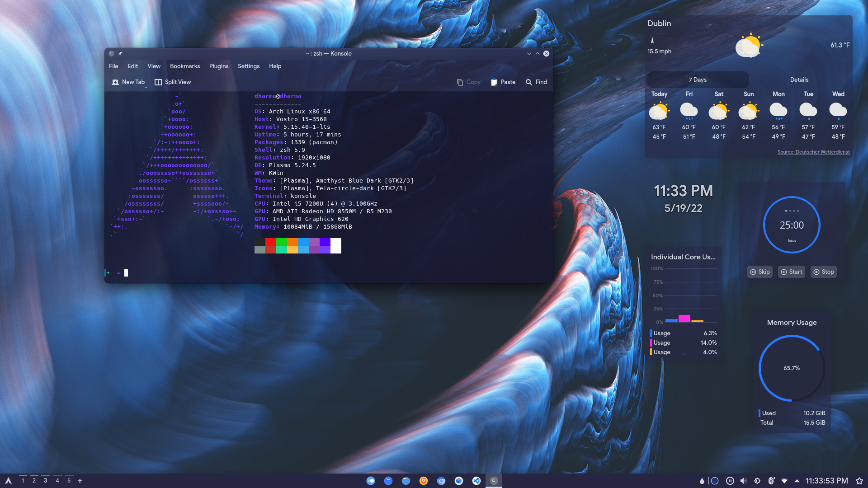
Task: Click the Today forecast column
Action: pos(659,115)
